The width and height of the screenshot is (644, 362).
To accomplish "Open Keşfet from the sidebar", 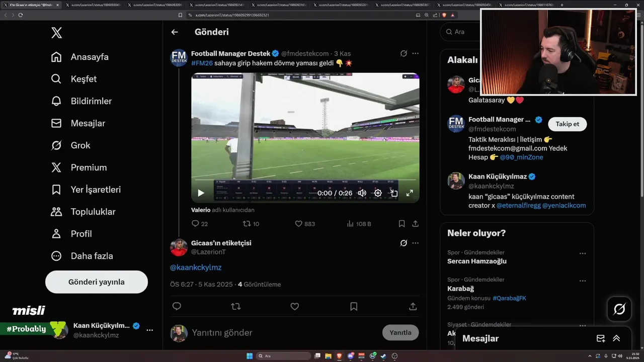I will click(x=73, y=79).
